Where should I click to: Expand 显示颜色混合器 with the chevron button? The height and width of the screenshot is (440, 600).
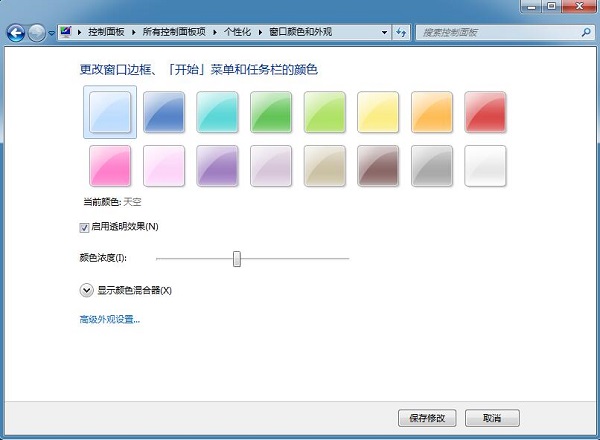(85, 291)
